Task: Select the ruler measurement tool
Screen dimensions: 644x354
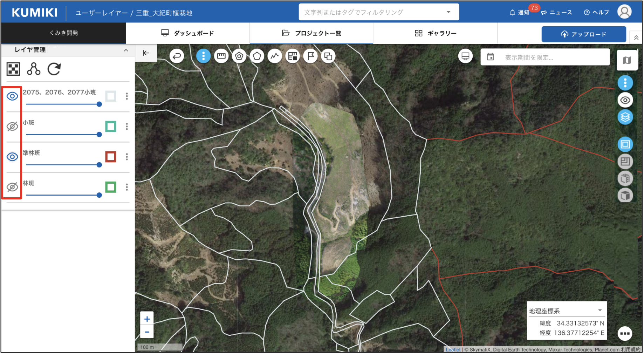Action: point(221,56)
